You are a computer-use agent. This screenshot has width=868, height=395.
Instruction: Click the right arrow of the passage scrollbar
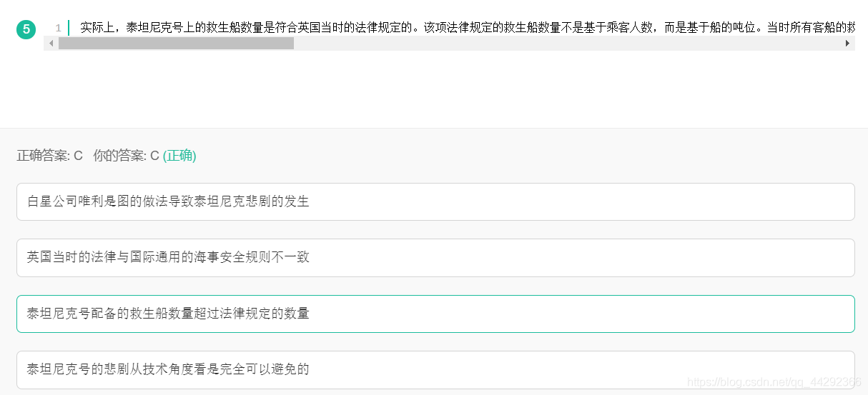[848, 44]
